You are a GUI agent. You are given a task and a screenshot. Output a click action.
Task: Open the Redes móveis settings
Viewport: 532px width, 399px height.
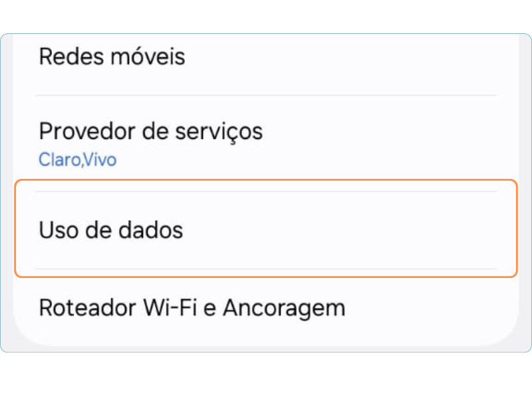[x=112, y=57]
